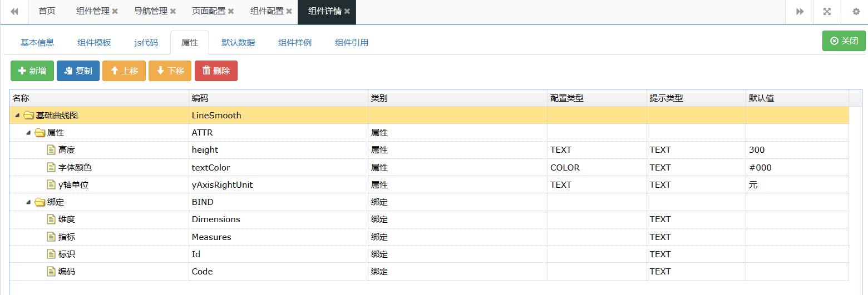Click the 300 default value cell
This screenshot has width=868, height=295.
pyautogui.click(x=797, y=150)
